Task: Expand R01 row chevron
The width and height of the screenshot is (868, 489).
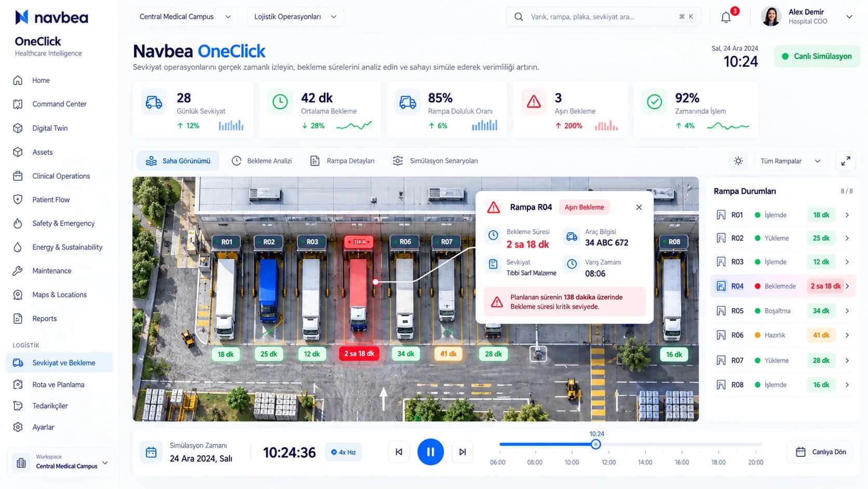Action: (x=847, y=215)
